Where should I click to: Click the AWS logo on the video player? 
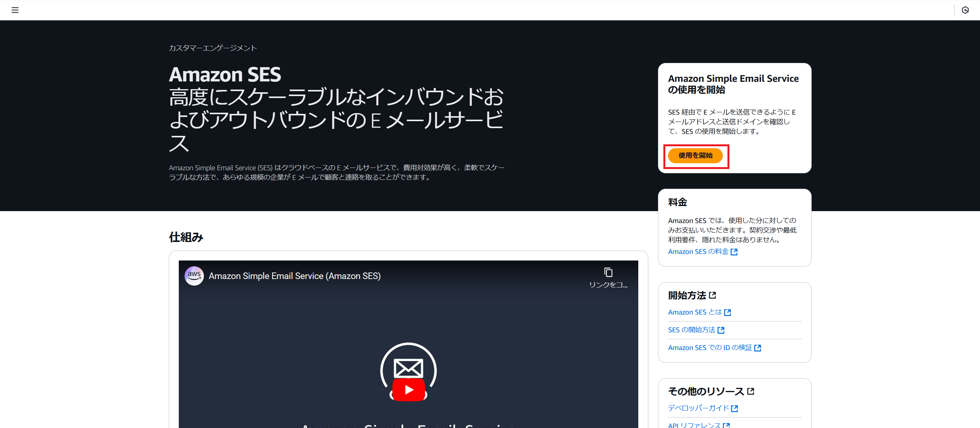pos(194,276)
